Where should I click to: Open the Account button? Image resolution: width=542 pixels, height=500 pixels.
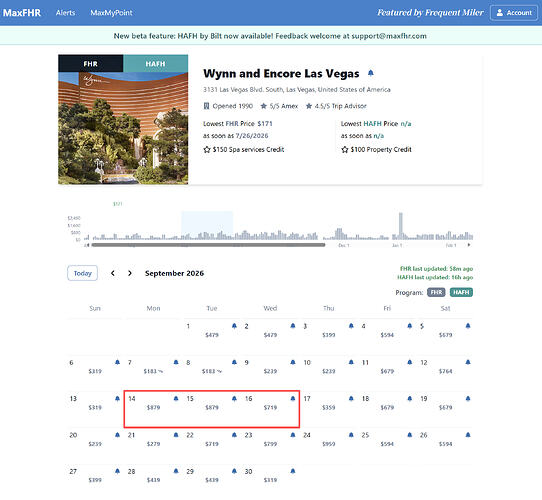coord(514,13)
